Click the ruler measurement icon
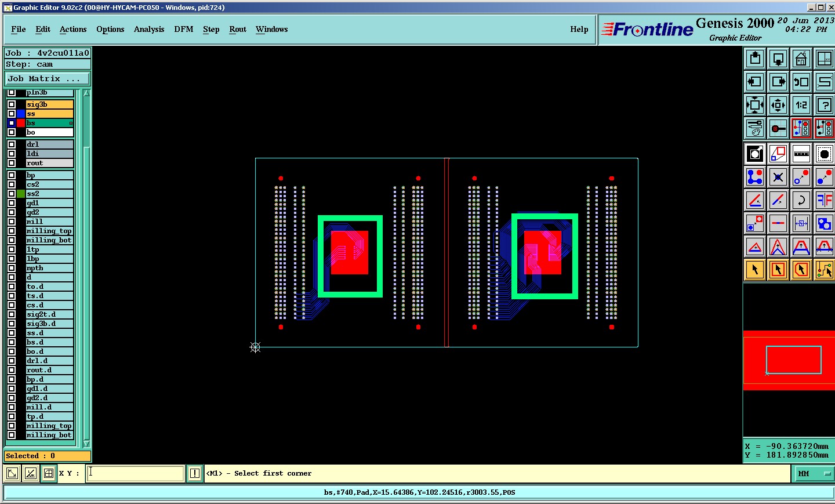Screen dimensions: 835x504 coord(801,154)
